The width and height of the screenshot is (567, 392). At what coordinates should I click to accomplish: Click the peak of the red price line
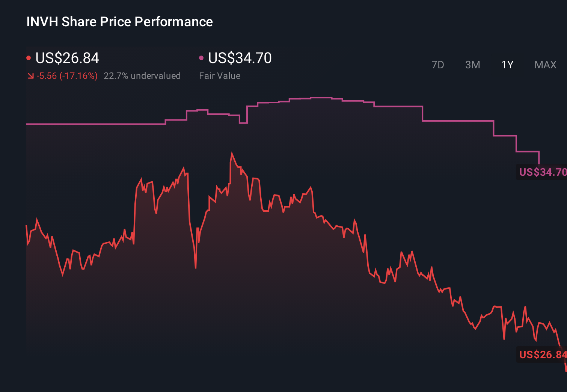[x=232, y=152]
